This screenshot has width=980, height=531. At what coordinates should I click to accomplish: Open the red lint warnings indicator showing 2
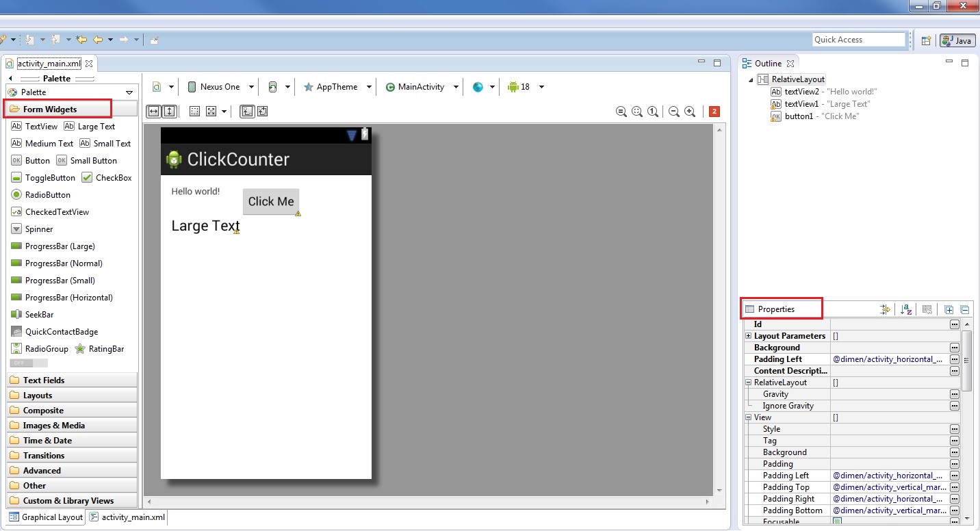pyautogui.click(x=714, y=112)
